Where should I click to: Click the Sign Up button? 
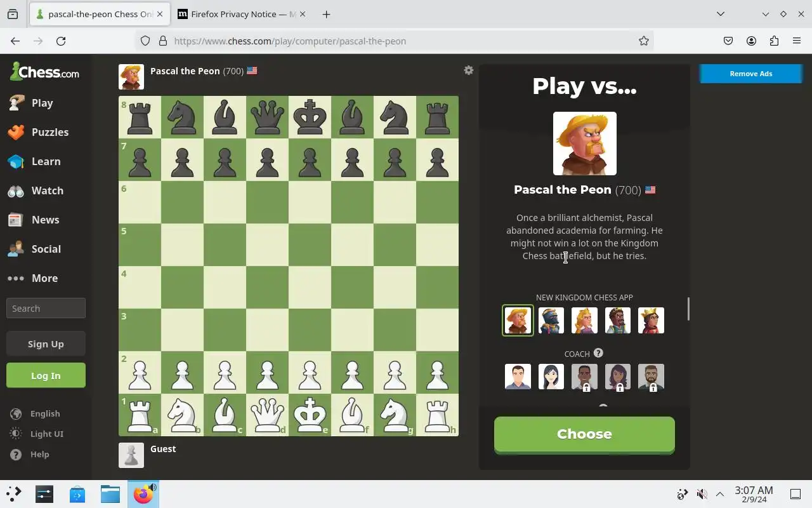(46, 344)
